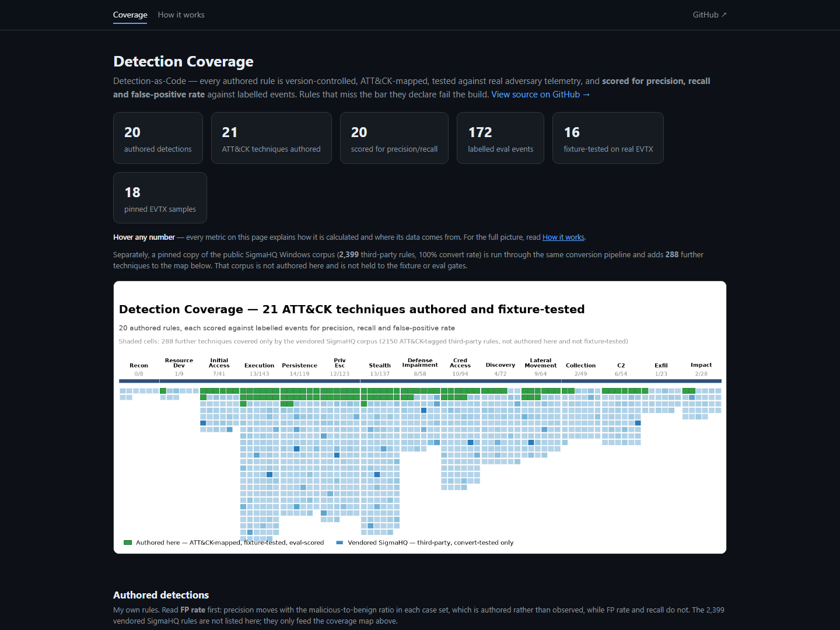This screenshot has width=840, height=630.
Task: Click 'Vendored SigmaHQ — third-party, convert-tested only' legend label
Action: coord(430,542)
